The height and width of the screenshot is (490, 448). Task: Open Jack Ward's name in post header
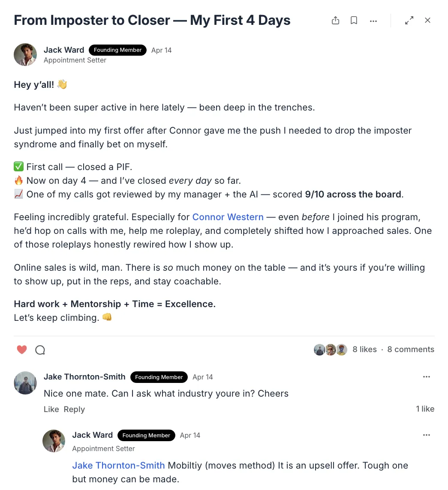point(64,50)
